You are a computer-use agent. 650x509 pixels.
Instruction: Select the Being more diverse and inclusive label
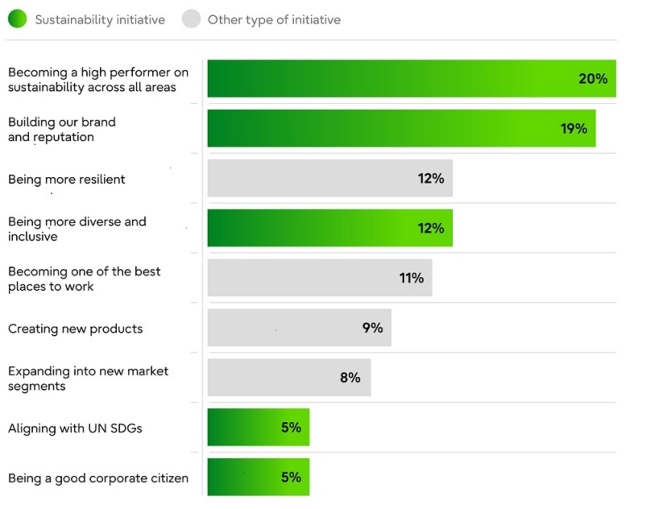pos(77,229)
